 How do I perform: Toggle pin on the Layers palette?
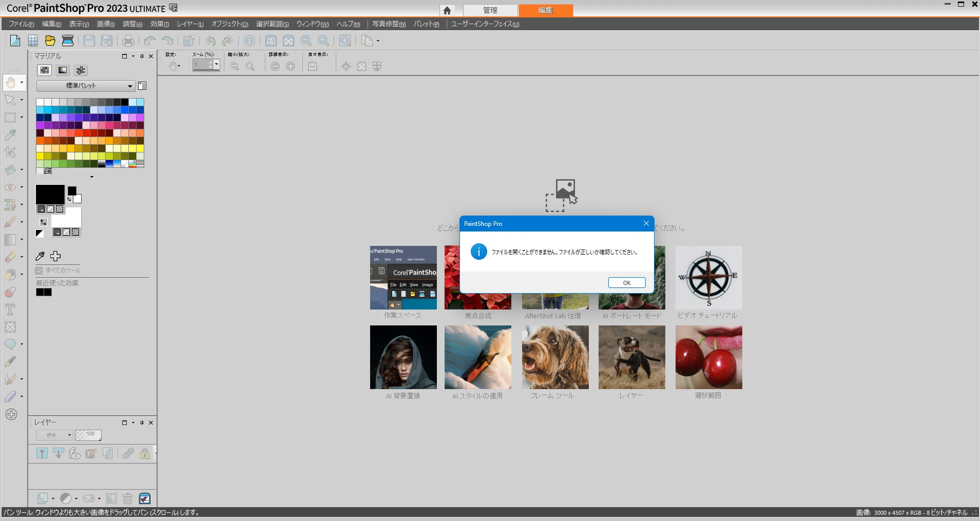(x=142, y=423)
